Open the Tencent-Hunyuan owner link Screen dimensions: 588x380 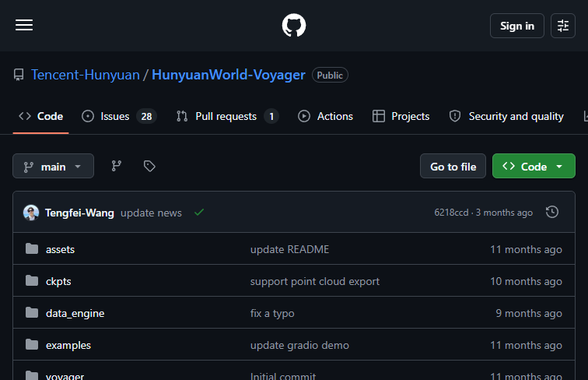86,75
